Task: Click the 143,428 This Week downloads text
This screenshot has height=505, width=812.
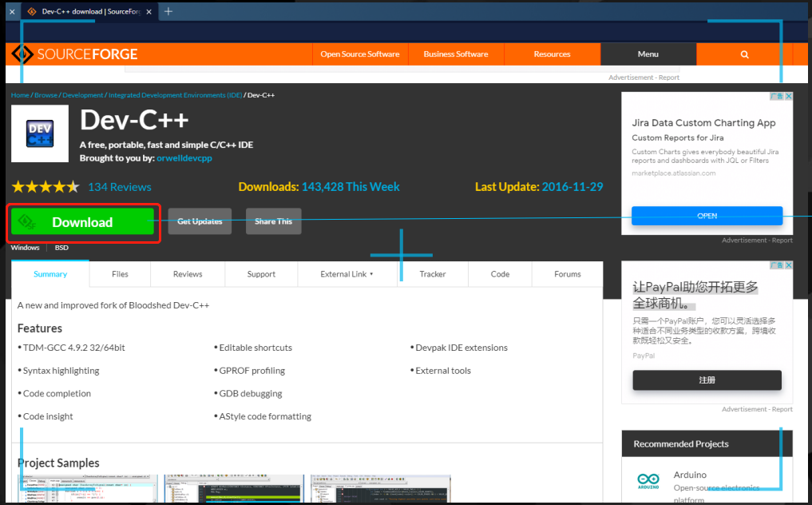Action: coord(351,187)
